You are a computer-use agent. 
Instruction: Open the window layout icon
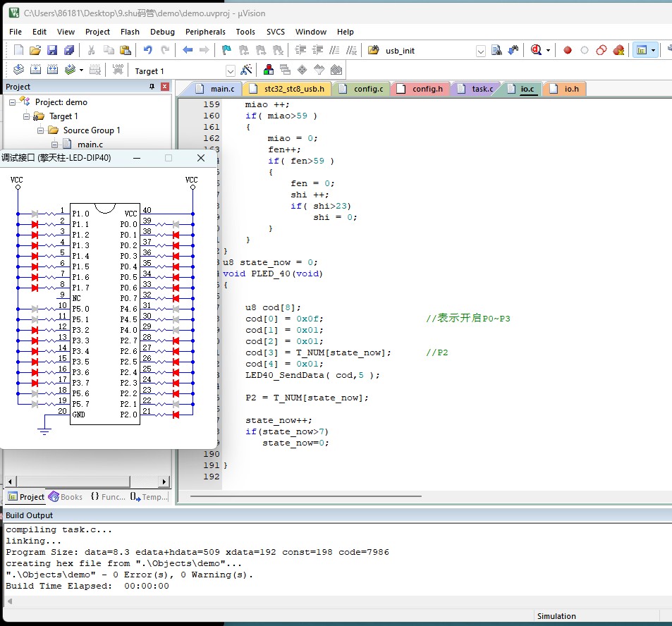[x=642, y=50]
